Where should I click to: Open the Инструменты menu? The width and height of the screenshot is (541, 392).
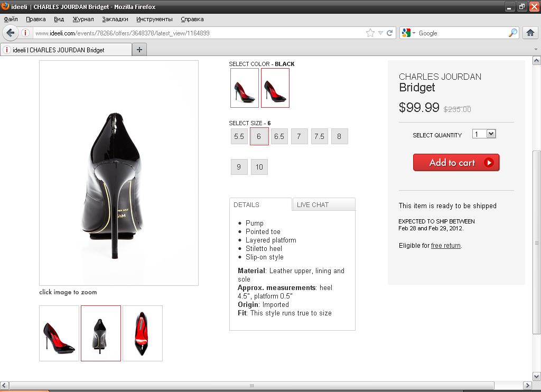pyautogui.click(x=154, y=20)
